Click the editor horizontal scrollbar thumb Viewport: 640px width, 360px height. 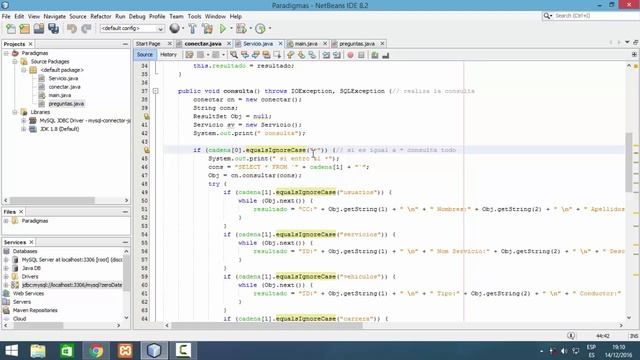(x=267, y=325)
